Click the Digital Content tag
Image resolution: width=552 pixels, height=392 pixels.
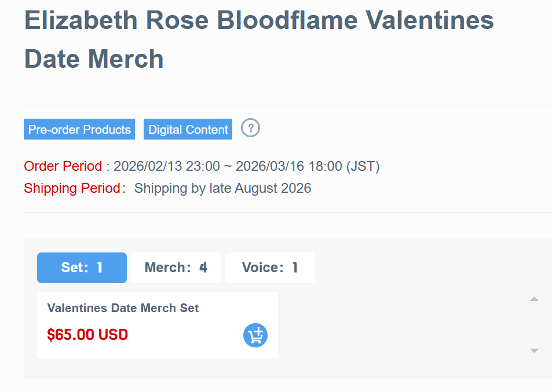[188, 130]
